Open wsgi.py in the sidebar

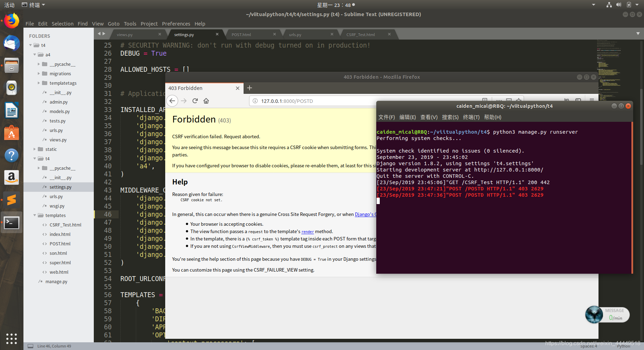pos(57,206)
